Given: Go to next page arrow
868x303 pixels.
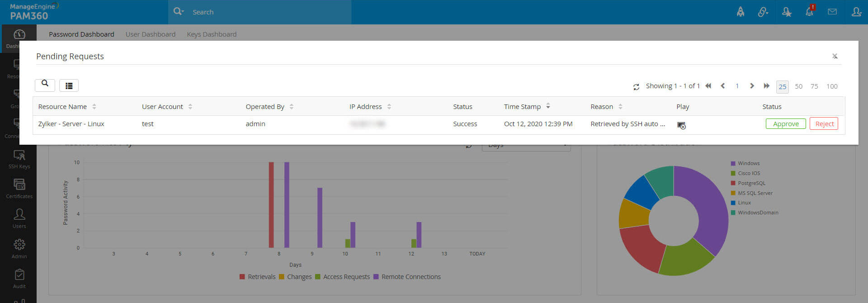Looking at the screenshot, I should pyautogui.click(x=752, y=86).
